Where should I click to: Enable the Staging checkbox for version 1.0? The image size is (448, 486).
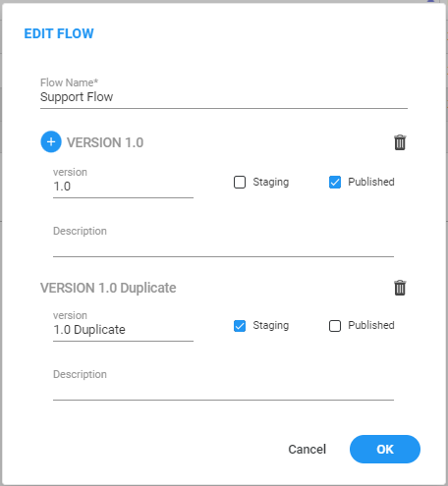[x=240, y=183]
